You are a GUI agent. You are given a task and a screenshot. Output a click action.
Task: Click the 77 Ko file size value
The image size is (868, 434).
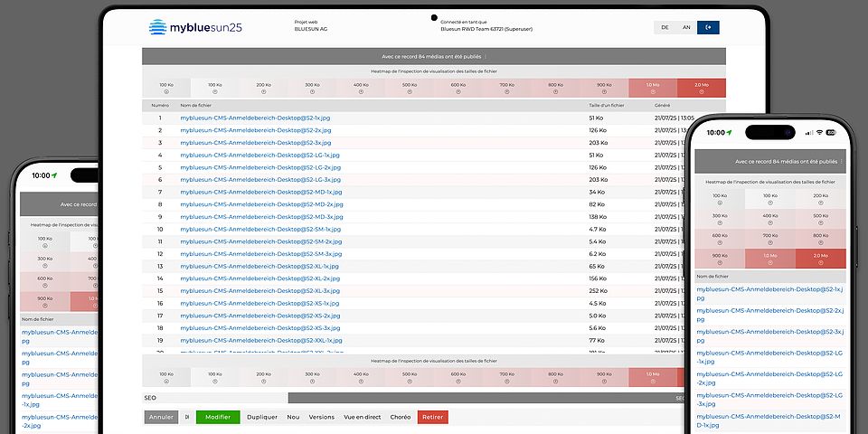click(x=596, y=341)
